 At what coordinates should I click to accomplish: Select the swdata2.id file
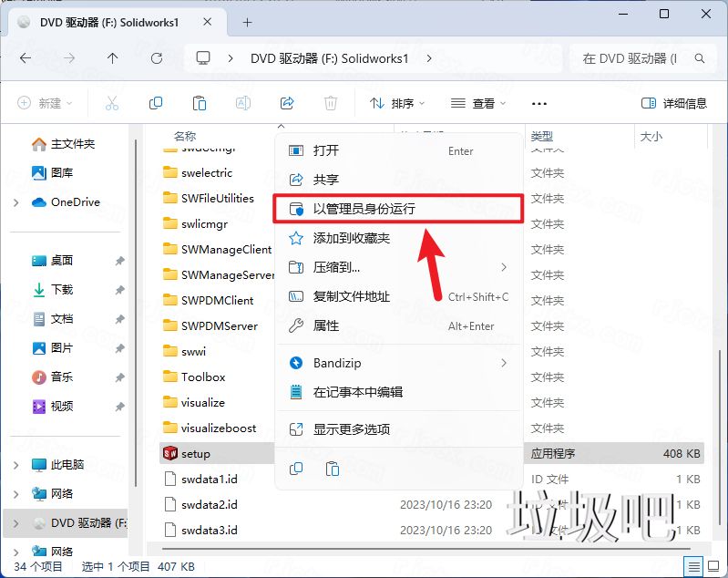click(x=209, y=504)
